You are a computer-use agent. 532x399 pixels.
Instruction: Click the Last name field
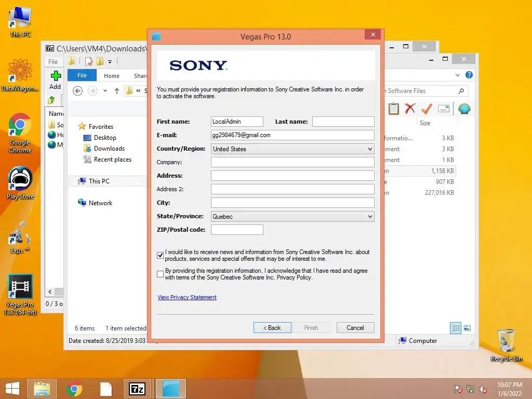(x=343, y=122)
